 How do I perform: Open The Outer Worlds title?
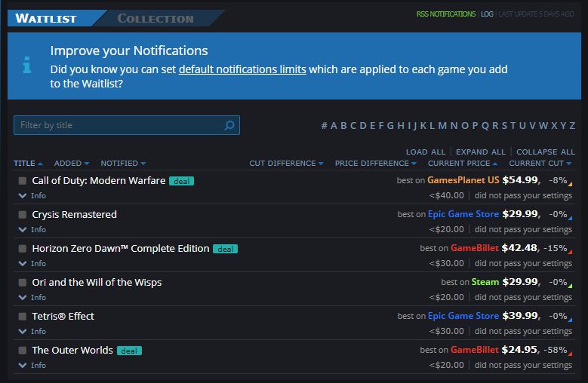click(72, 350)
